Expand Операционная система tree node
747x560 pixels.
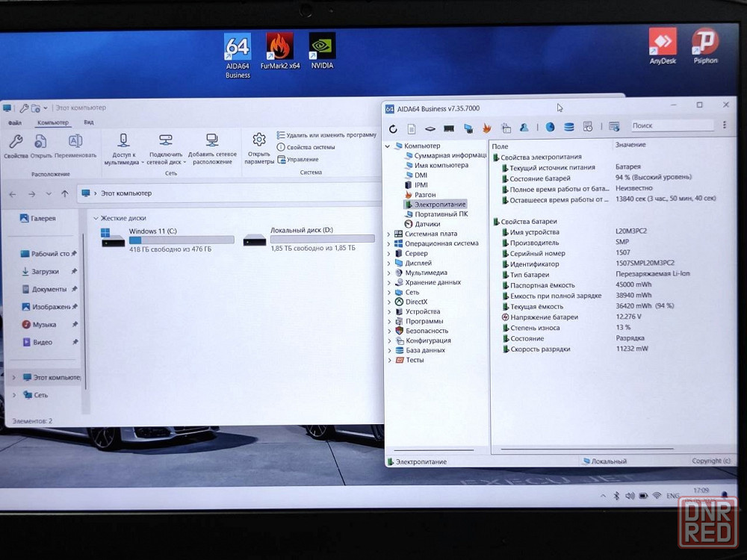point(388,243)
